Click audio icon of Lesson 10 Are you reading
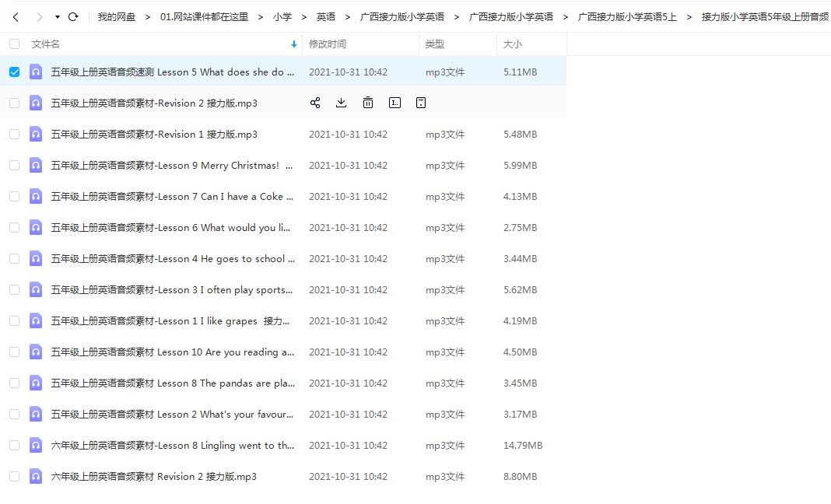The width and height of the screenshot is (831, 504). point(36,352)
